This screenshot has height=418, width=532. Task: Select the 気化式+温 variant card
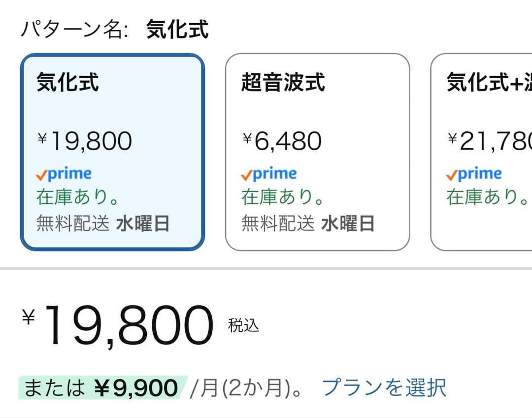coord(481,150)
